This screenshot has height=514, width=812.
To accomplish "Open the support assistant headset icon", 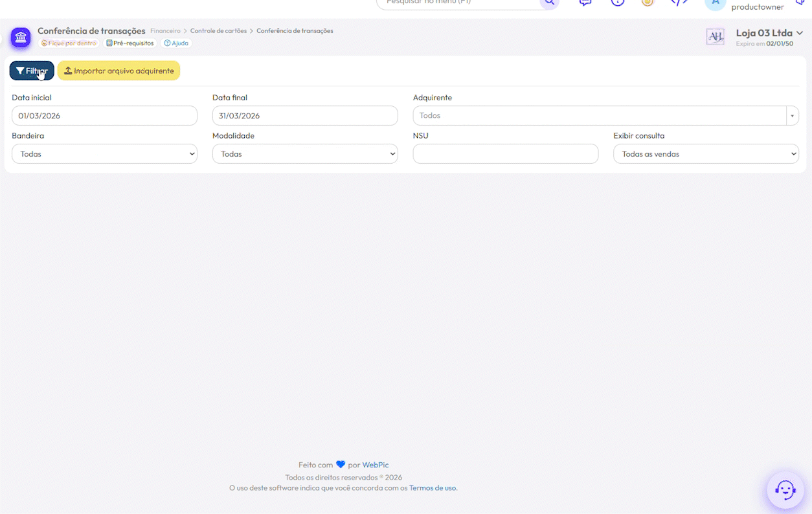I will pos(785,490).
